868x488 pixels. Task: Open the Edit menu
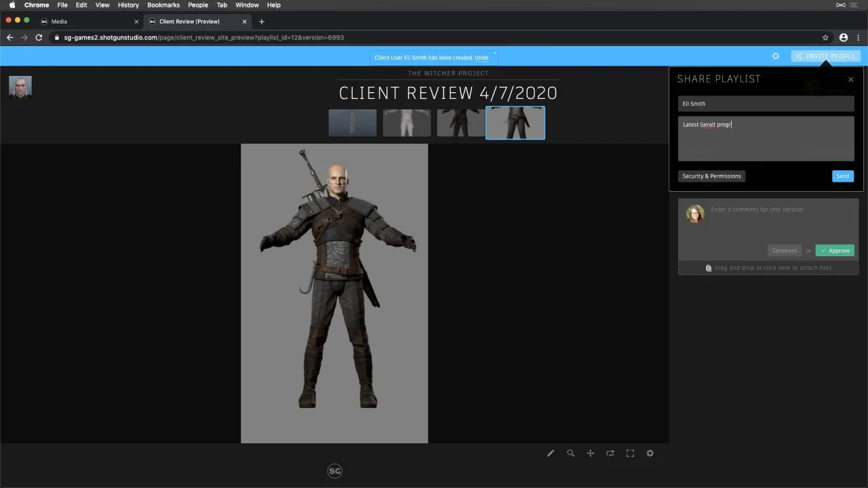pyautogui.click(x=81, y=5)
